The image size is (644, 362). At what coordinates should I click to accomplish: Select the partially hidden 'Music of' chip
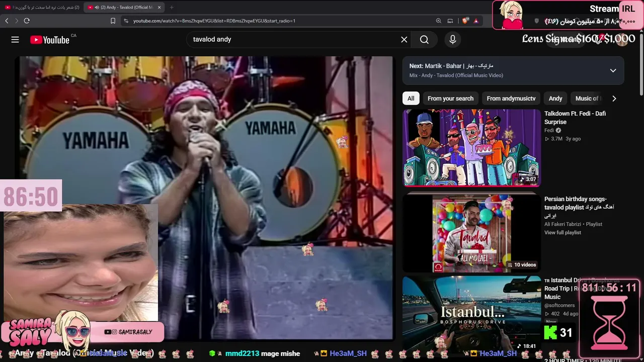[x=587, y=99]
